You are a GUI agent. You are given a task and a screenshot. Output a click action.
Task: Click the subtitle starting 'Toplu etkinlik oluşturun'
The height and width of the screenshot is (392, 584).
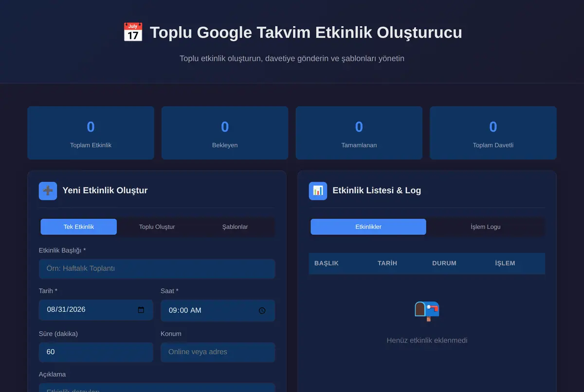tap(292, 58)
